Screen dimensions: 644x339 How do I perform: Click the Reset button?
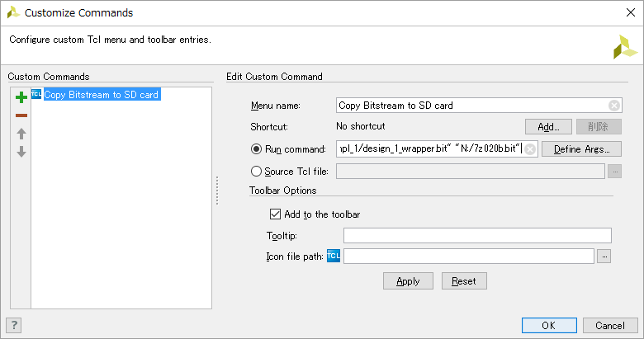(x=463, y=281)
